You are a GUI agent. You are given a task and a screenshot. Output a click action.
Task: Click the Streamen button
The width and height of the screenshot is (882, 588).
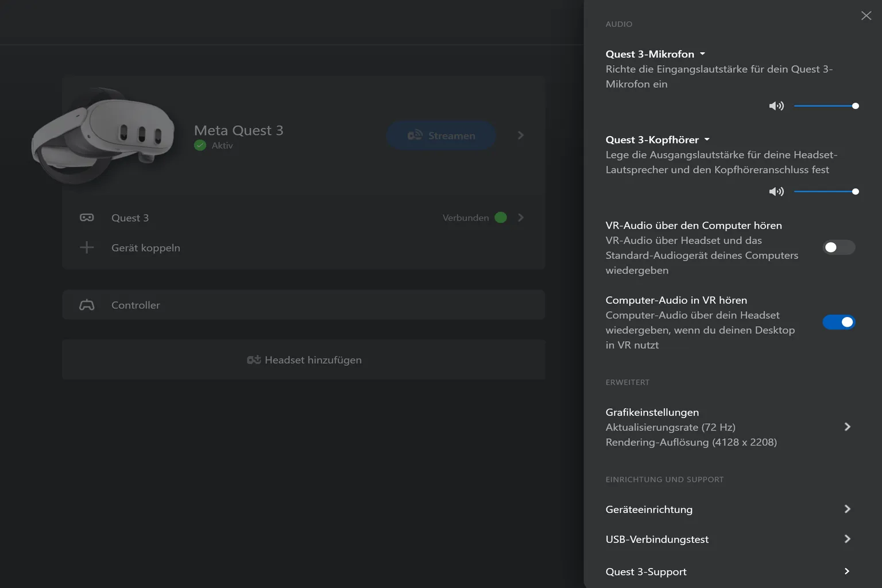click(441, 136)
